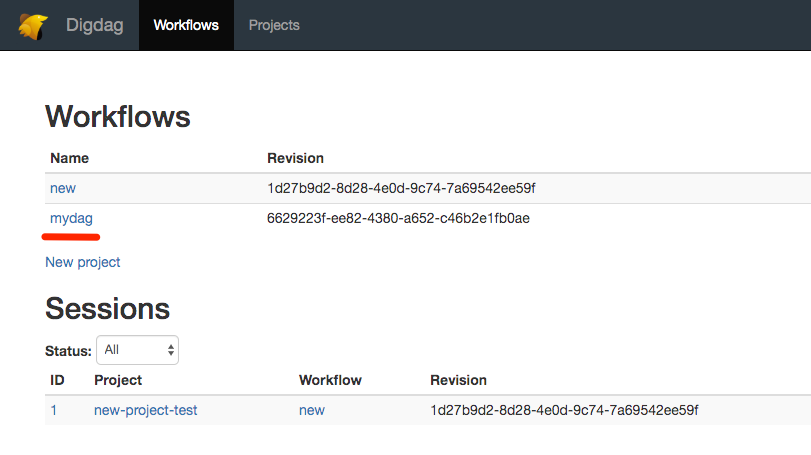811x455 pixels.
Task: Click the Project column header
Action: tap(118, 380)
